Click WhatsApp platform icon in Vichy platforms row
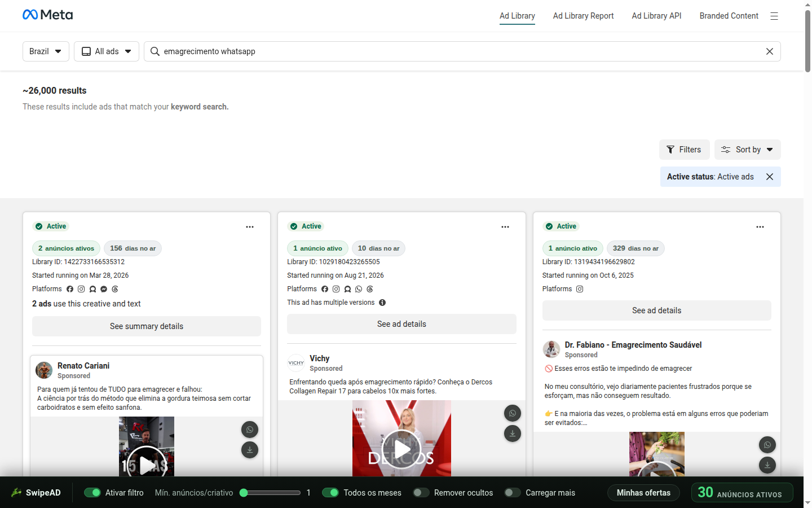Viewport: 812px width, 508px height. point(359,289)
